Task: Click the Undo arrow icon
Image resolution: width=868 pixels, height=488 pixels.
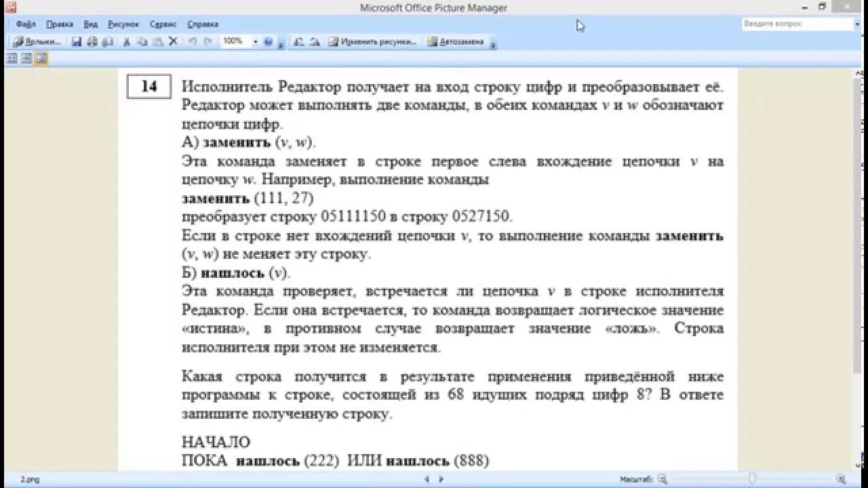Action: (192, 41)
